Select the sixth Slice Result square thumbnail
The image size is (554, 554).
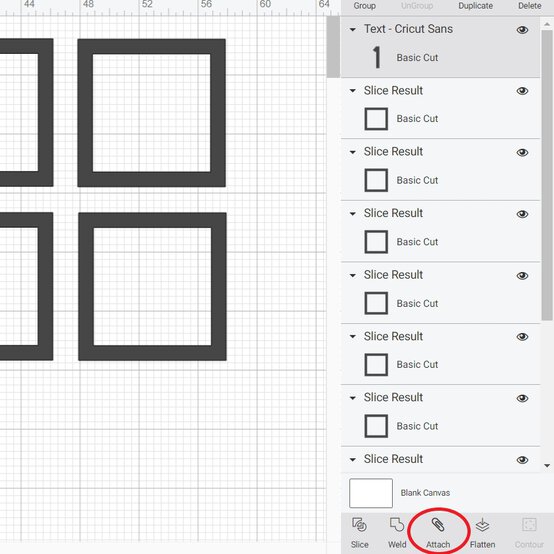[376, 426]
